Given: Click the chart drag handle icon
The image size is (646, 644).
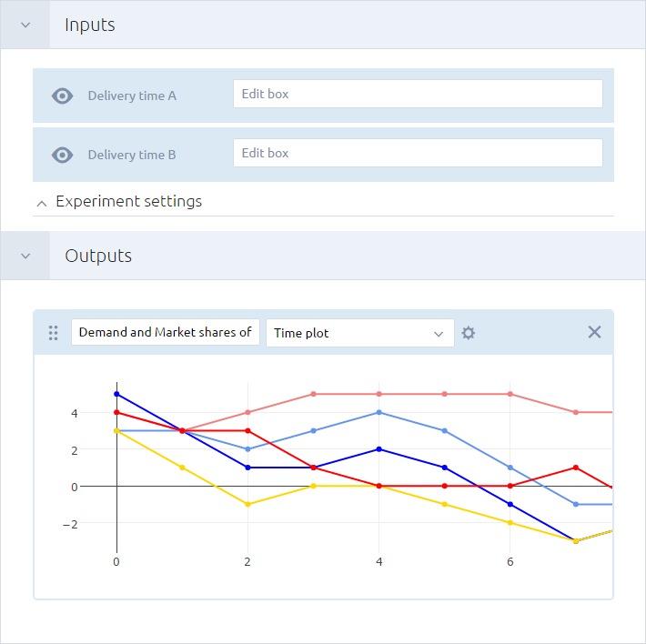Looking at the screenshot, I should click(53, 333).
